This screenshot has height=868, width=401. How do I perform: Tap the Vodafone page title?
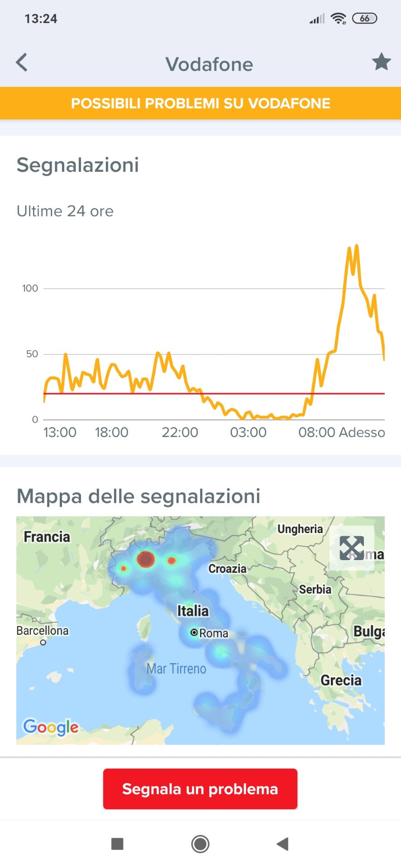pos(209,64)
